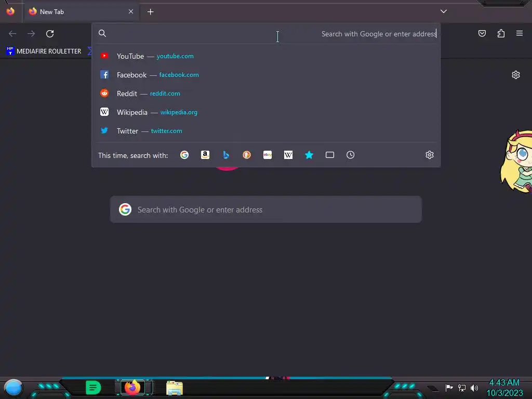Search this time with eBay

point(268,155)
